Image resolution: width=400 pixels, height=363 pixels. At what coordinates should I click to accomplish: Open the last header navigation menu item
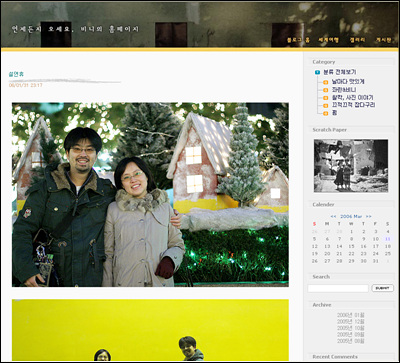coord(383,40)
